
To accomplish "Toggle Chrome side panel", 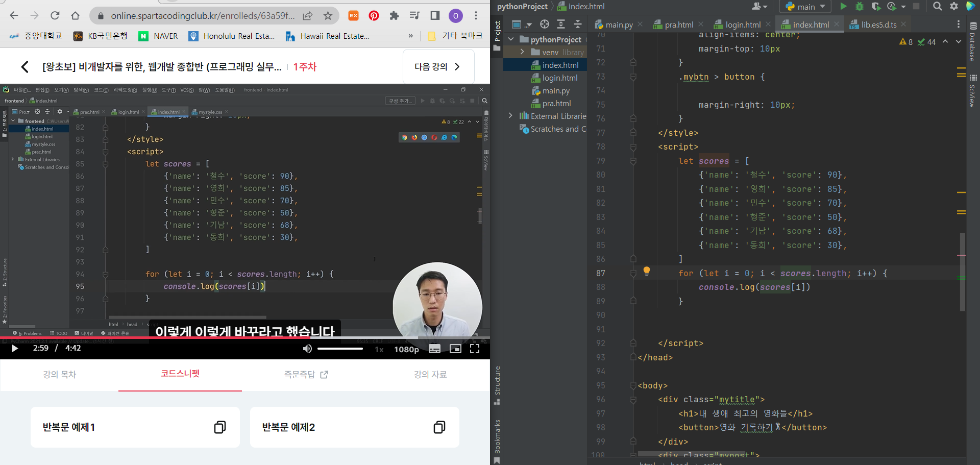I will [x=435, y=16].
